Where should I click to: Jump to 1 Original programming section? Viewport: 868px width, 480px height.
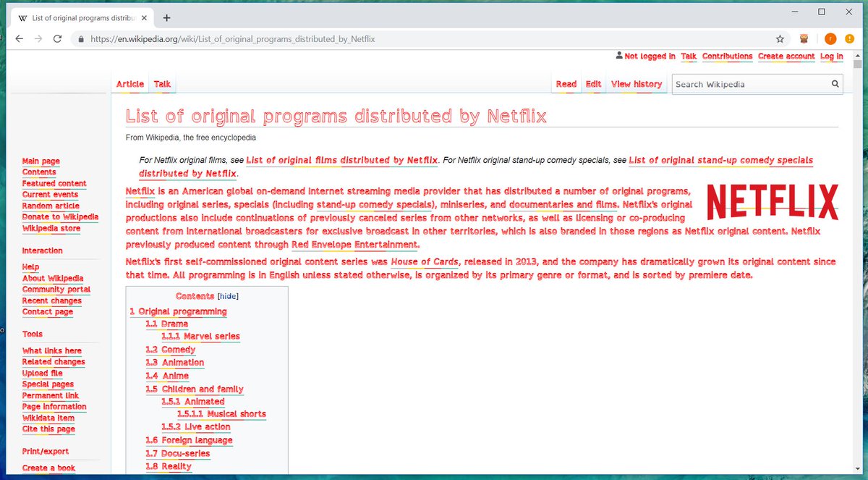pyautogui.click(x=178, y=311)
